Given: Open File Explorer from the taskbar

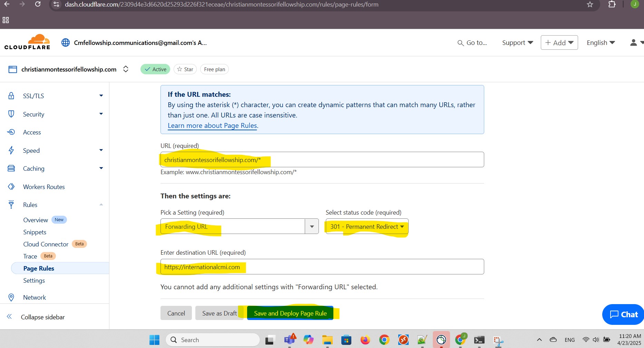Looking at the screenshot, I should pyautogui.click(x=327, y=340).
